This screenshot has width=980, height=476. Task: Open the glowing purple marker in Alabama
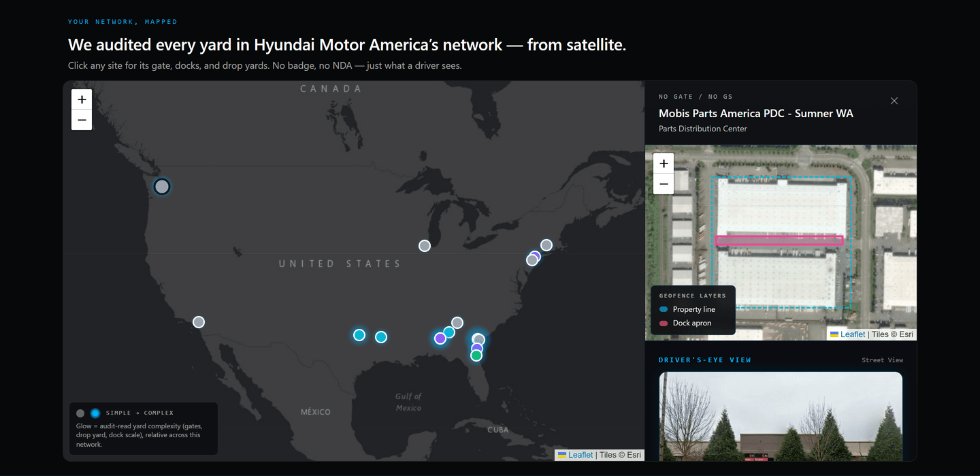[x=440, y=338]
